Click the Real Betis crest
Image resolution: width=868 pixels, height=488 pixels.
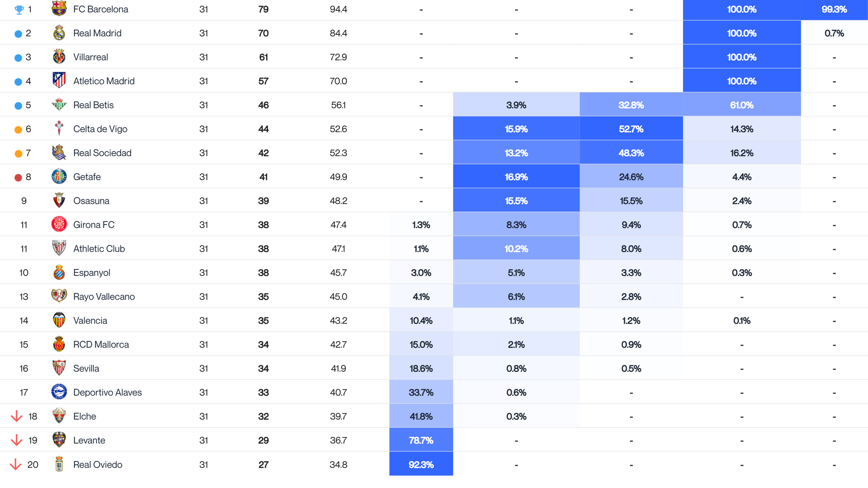[59, 105]
